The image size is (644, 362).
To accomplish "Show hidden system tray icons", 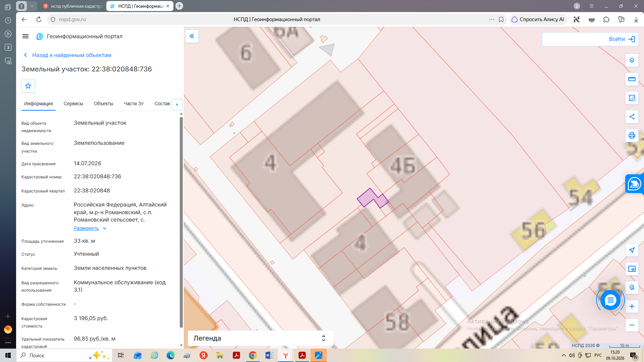I will point(564,355).
